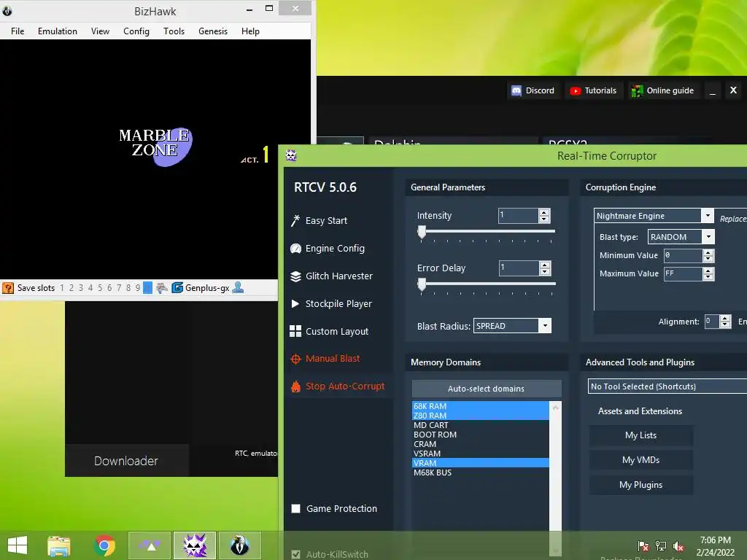Open Nightmare Engine dropdown
Screen dimensions: 747x560
pyautogui.click(x=708, y=216)
